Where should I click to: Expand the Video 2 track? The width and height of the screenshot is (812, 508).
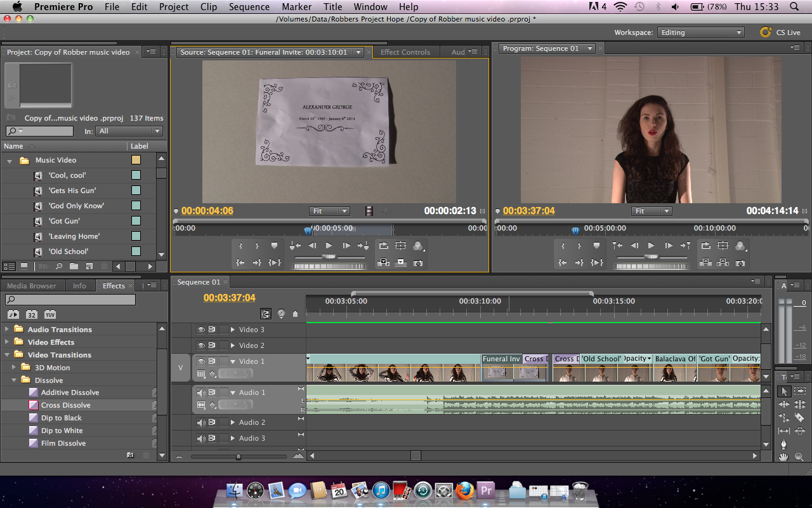[233, 345]
